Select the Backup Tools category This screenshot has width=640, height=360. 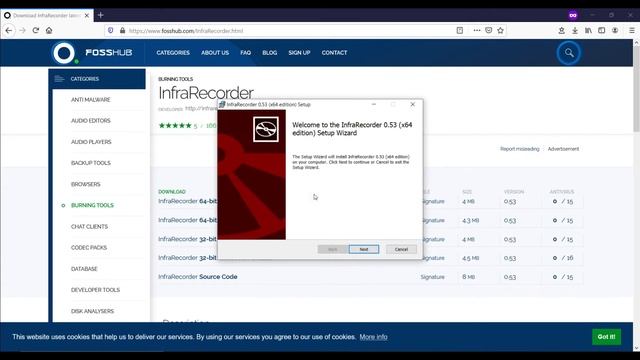click(x=91, y=163)
